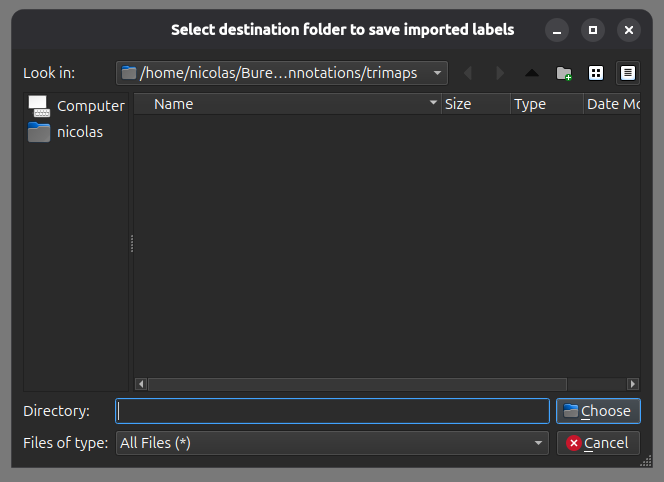Create a new folder with the folder-plus icon
Image resolution: width=664 pixels, height=482 pixels.
[564, 73]
